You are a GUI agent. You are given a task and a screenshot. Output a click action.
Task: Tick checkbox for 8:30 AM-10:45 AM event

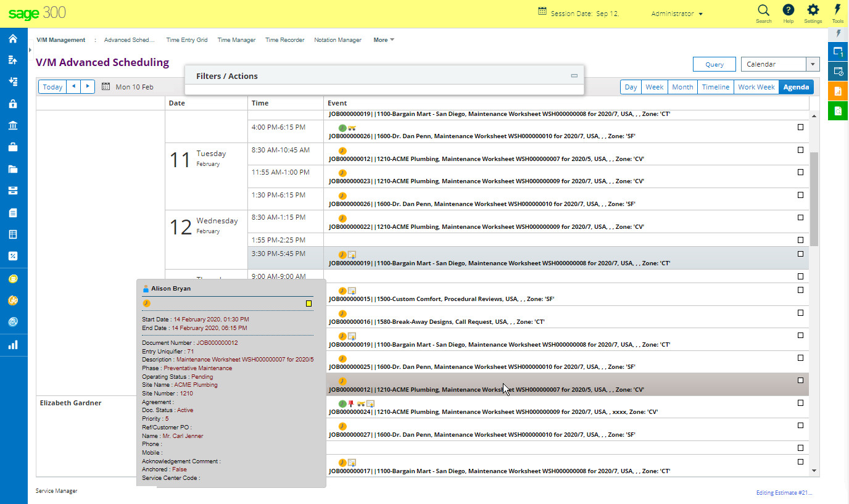[800, 150]
